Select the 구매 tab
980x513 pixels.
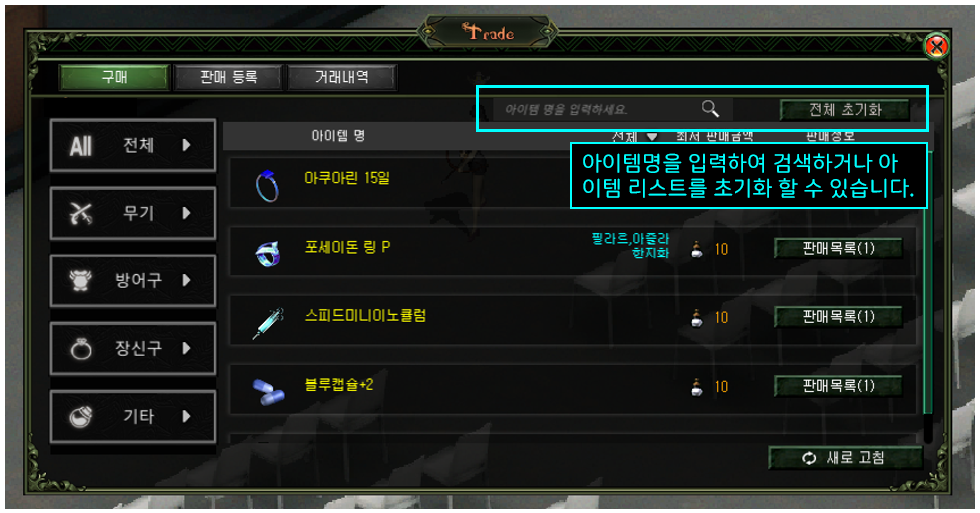(x=114, y=78)
